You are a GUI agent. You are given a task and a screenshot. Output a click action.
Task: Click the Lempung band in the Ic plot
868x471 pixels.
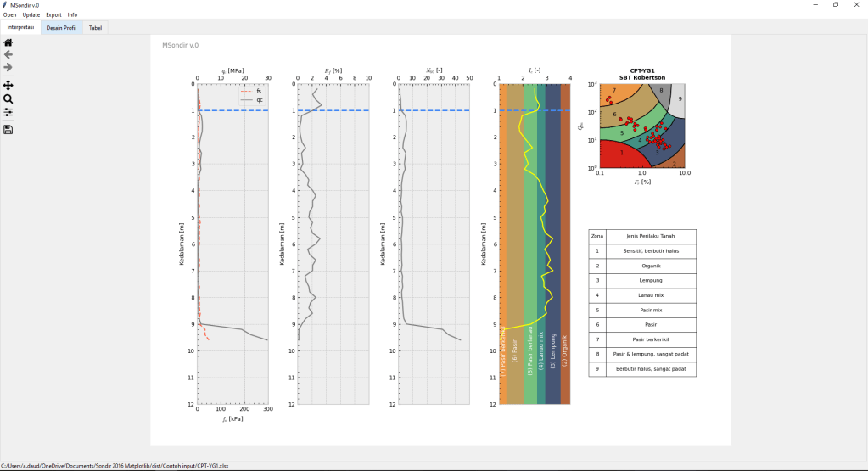click(x=552, y=255)
